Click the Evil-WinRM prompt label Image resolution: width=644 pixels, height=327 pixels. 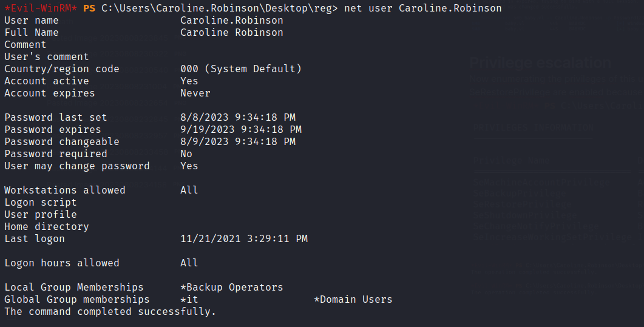(x=41, y=8)
